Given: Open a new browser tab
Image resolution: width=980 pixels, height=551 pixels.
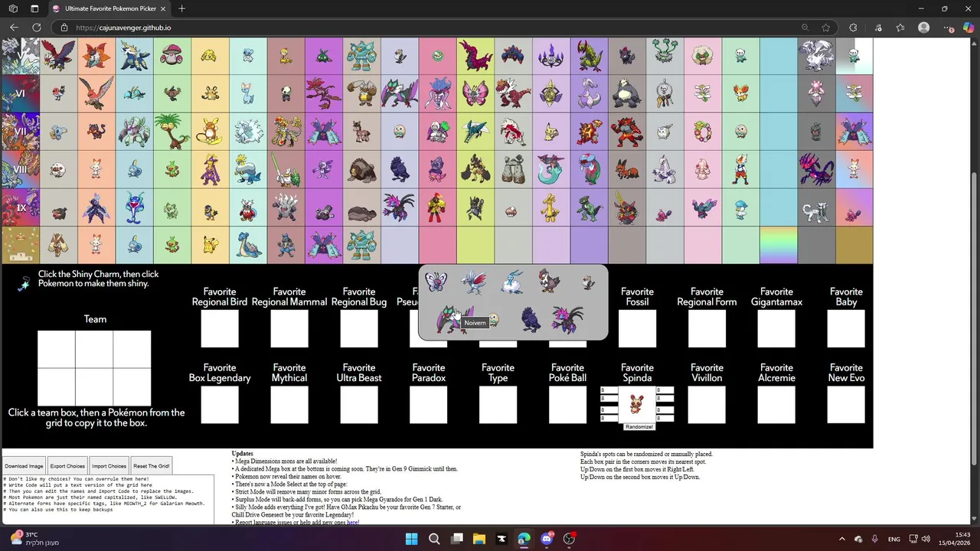Looking at the screenshot, I should point(181,8).
